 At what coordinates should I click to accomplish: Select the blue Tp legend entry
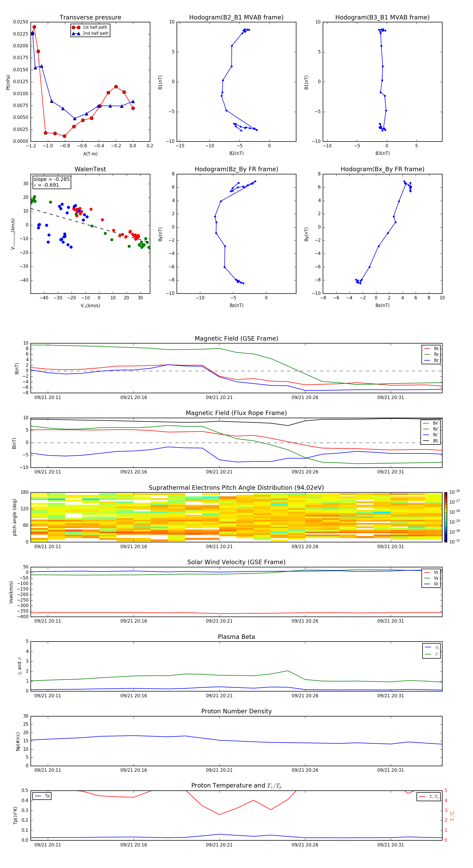pyautogui.click(x=42, y=796)
